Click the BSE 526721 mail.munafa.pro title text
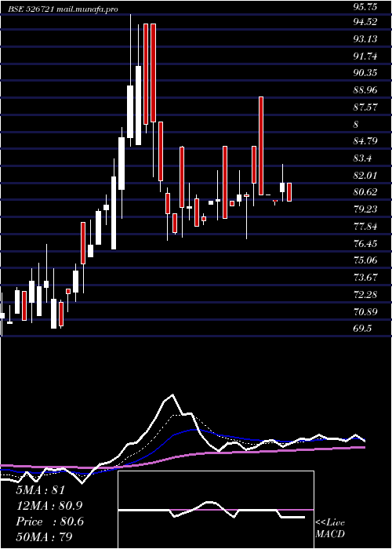 click(63, 9)
